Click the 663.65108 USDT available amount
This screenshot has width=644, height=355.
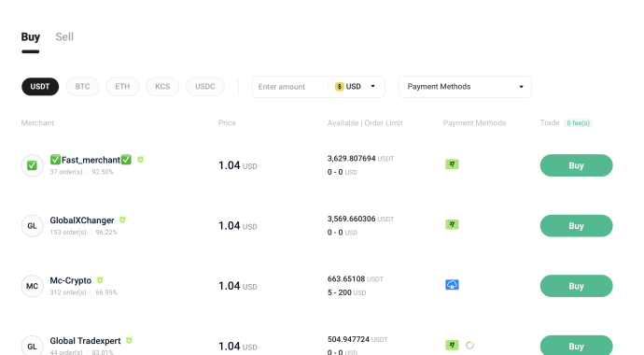(x=356, y=279)
